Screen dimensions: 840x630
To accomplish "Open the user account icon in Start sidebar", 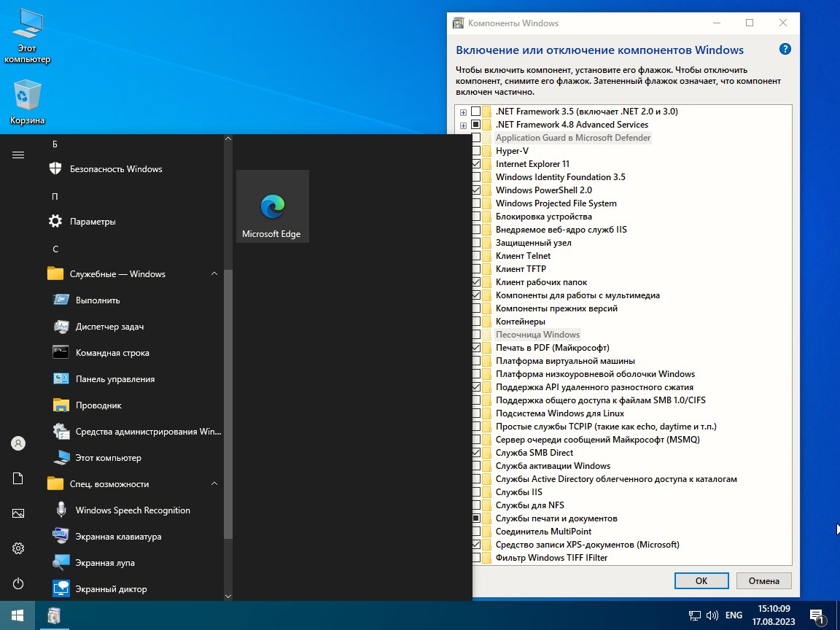I will (x=18, y=443).
